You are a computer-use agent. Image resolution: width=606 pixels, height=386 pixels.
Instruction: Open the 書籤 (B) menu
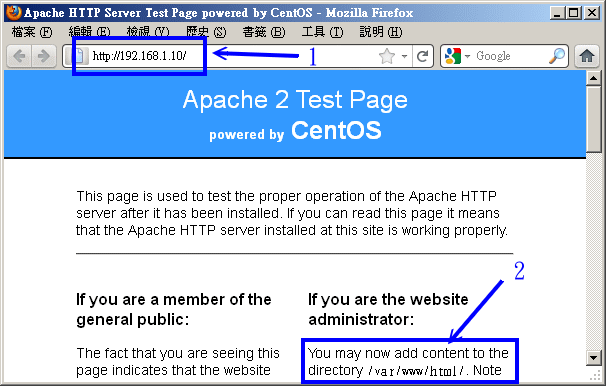(x=264, y=32)
